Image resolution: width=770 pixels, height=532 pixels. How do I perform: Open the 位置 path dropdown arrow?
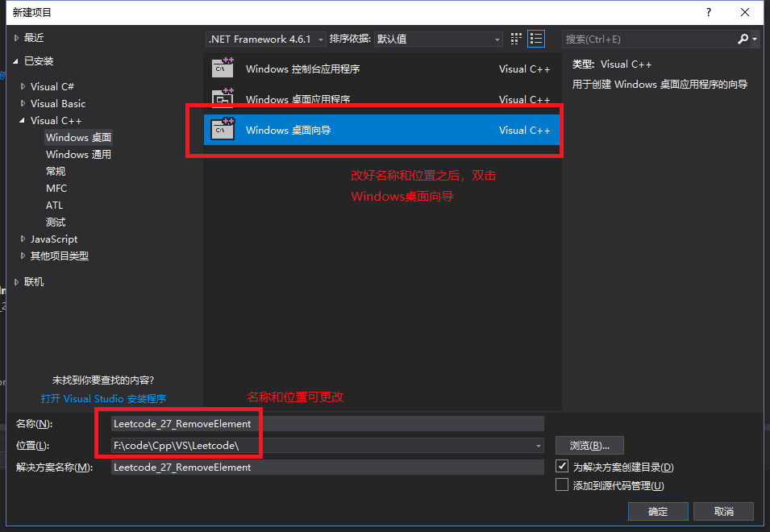[539, 446]
